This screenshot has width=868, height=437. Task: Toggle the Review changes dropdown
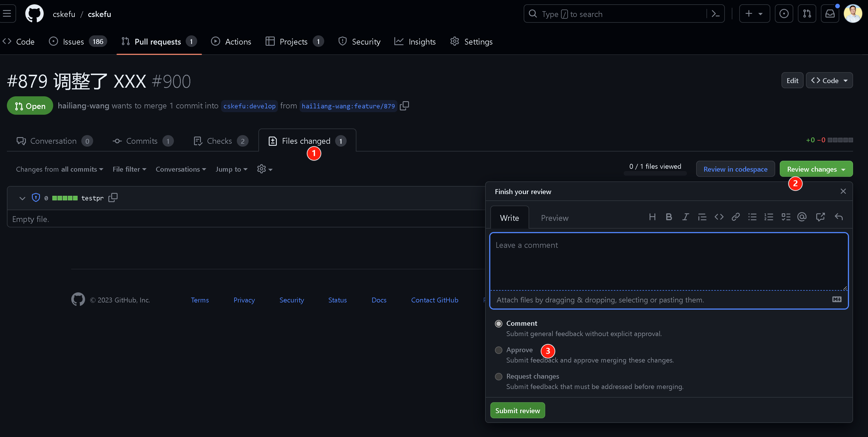[x=816, y=169]
